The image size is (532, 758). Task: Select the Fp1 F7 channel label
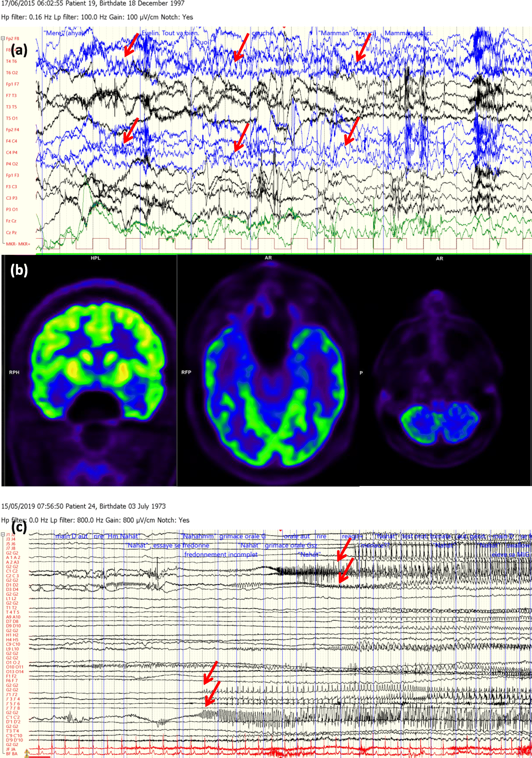(12, 84)
